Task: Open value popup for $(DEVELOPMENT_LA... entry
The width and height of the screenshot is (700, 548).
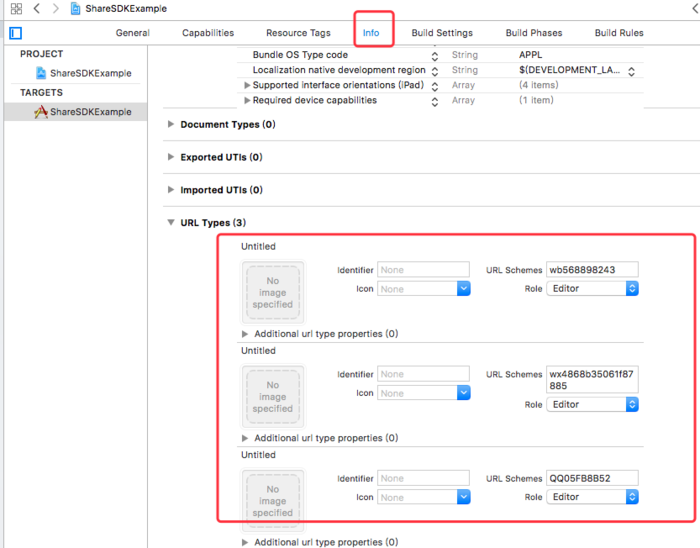Action: pyautogui.click(x=631, y=71)
